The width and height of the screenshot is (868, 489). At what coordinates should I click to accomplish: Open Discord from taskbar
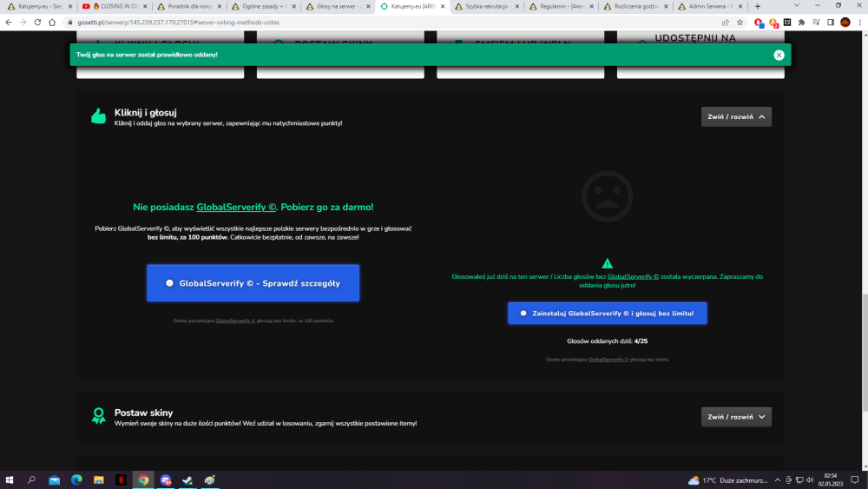[166, 480]
